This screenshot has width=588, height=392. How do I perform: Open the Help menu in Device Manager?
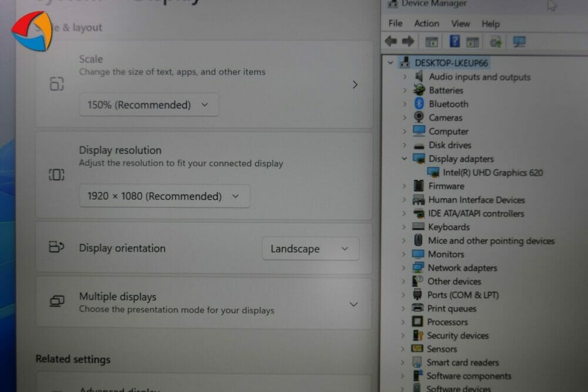click(x=490, y=24)
